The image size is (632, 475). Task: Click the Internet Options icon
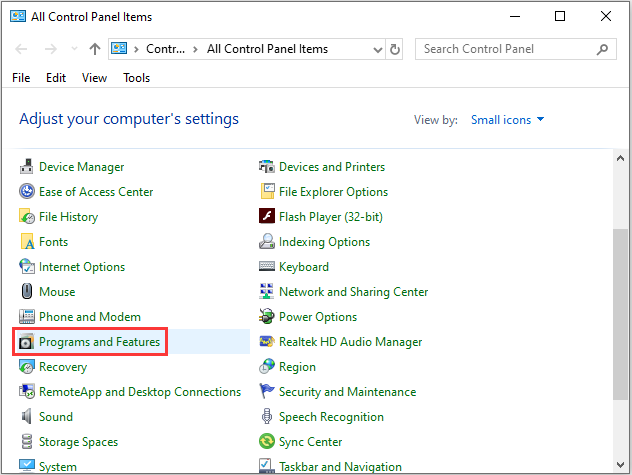(x=27, y=267)
